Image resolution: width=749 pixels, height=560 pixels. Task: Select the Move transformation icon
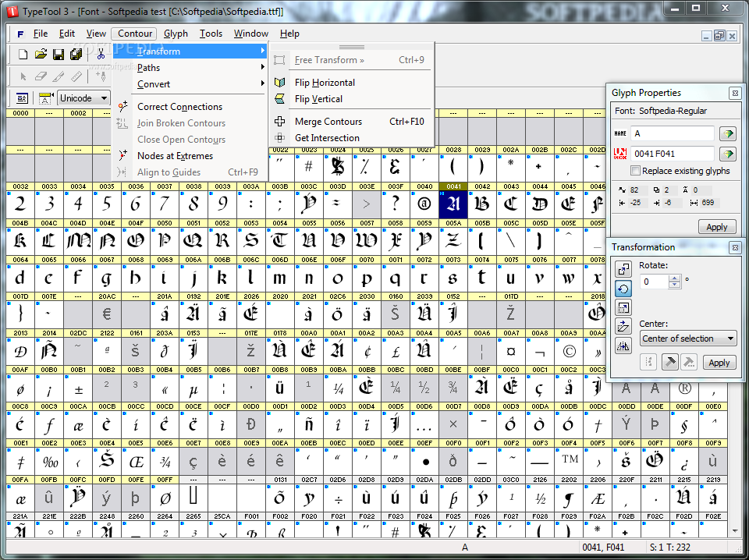coord(623,269)
